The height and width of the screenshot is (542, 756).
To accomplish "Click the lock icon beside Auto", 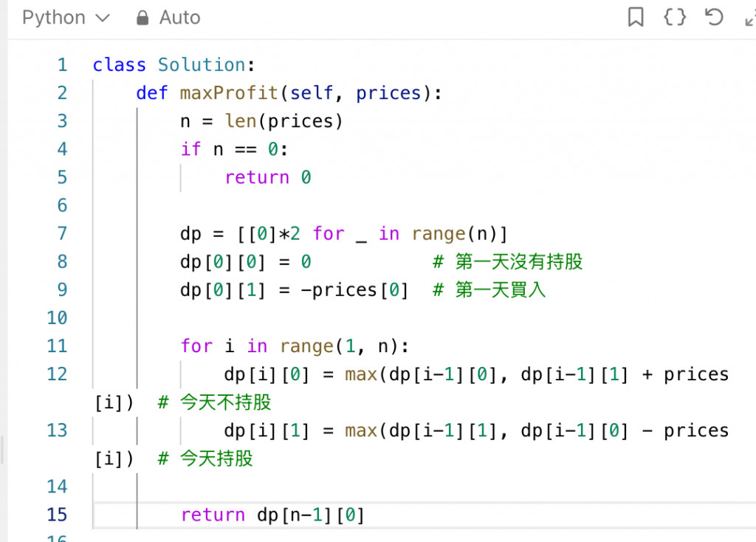I will tap(142, 18).
